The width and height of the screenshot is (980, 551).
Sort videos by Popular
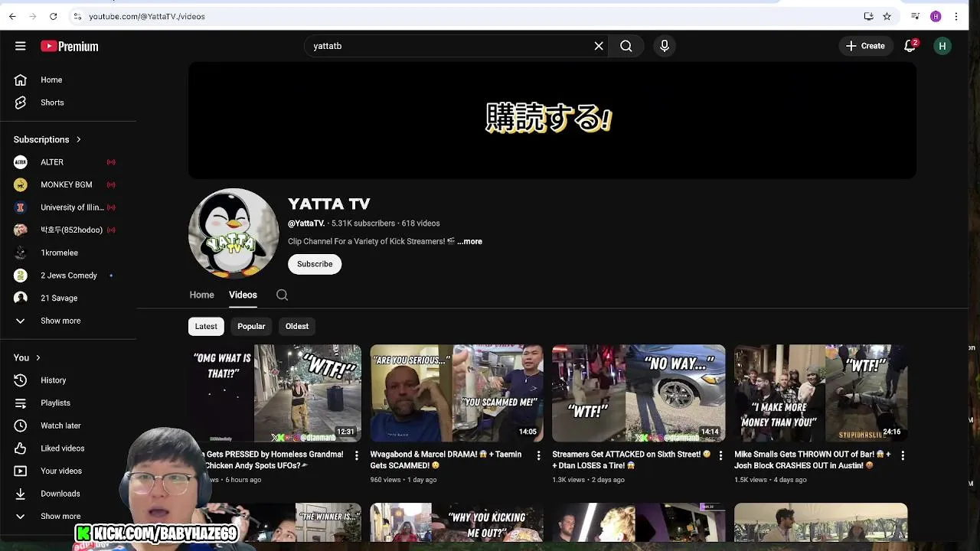(x=251, y=326)
